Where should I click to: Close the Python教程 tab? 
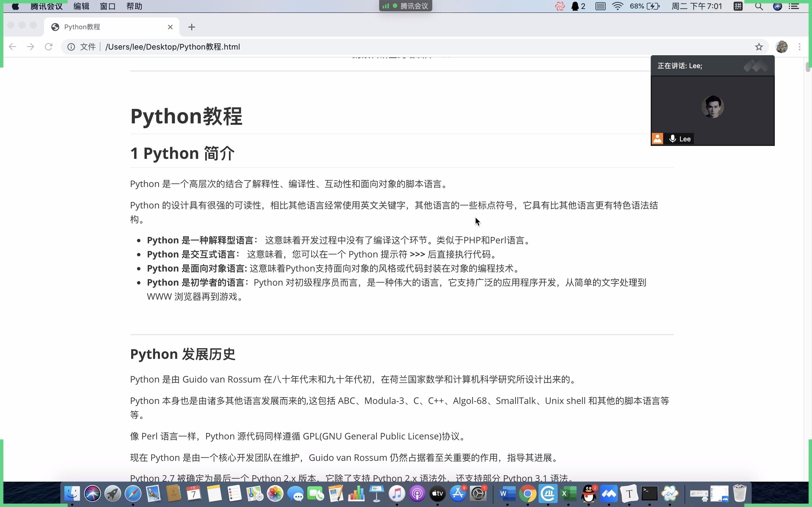(170, 27)
